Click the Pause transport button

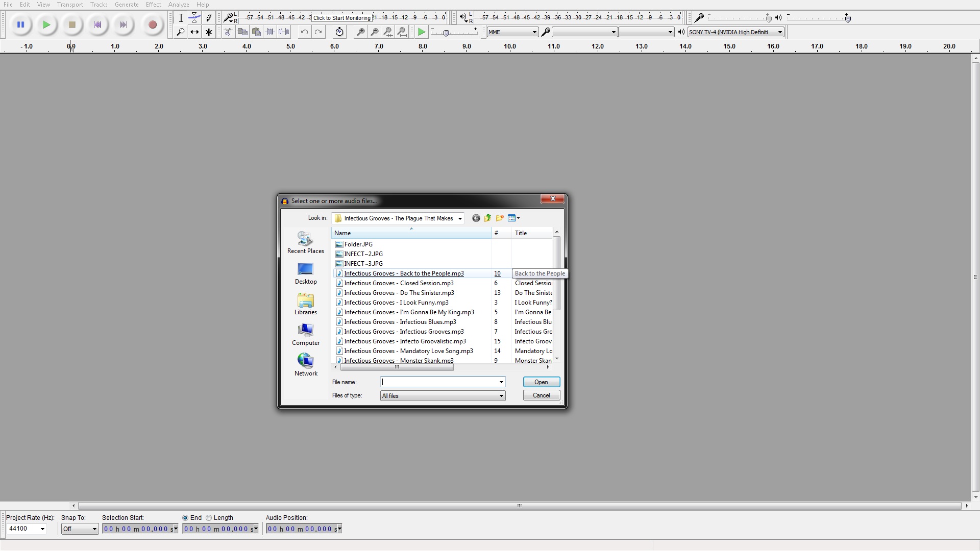21,24
